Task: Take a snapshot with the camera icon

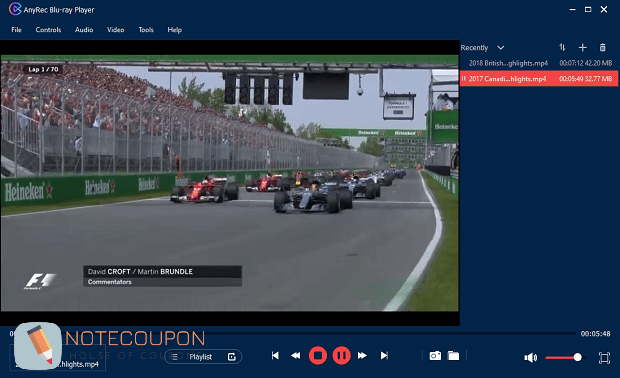Action: [x=435, y=356]
